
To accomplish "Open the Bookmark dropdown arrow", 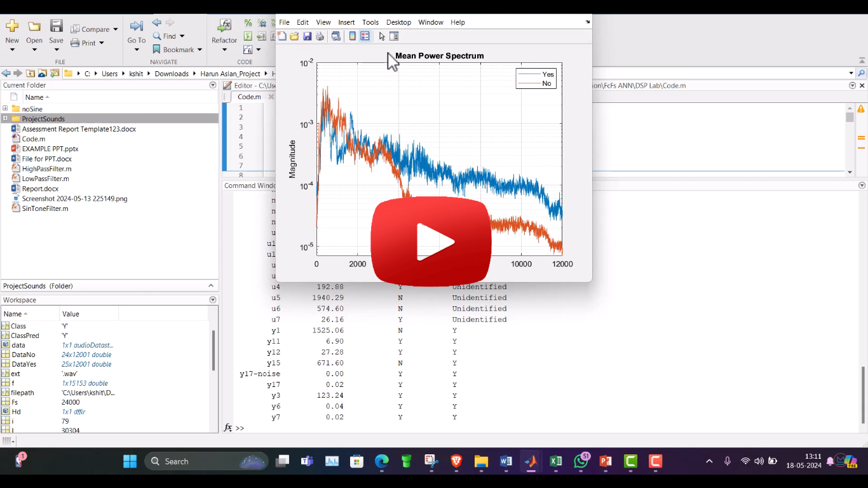I will tap(199, 50).
